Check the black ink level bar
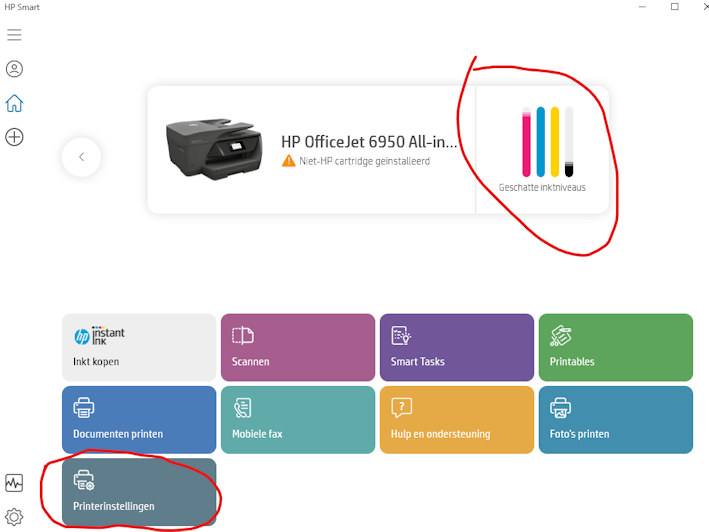The width and height of the screenshot is (709, 532). 569,141
